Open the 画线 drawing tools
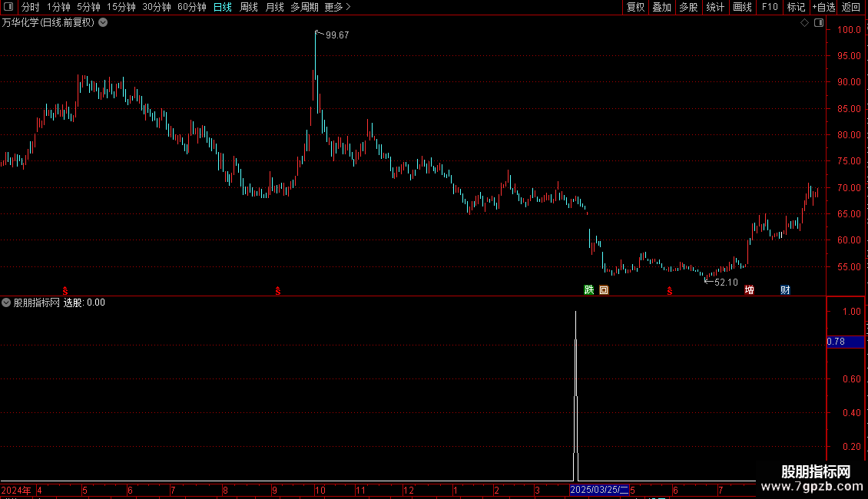Image resolution: width=868 pixels, height=499 pixels. [742, 7]
